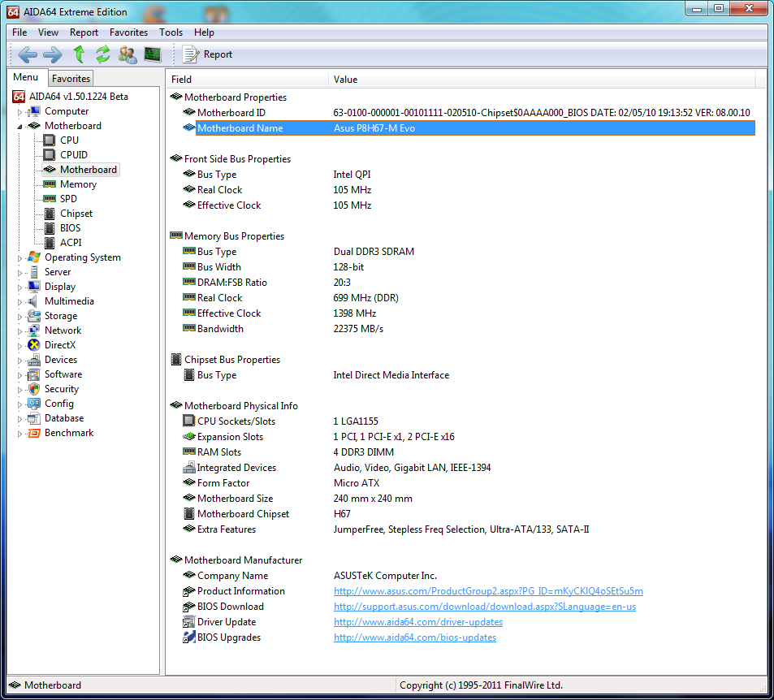Screen dimensions: 774x700
Task: Go back with the blue left arrow
Action: [x=28, y=54]
